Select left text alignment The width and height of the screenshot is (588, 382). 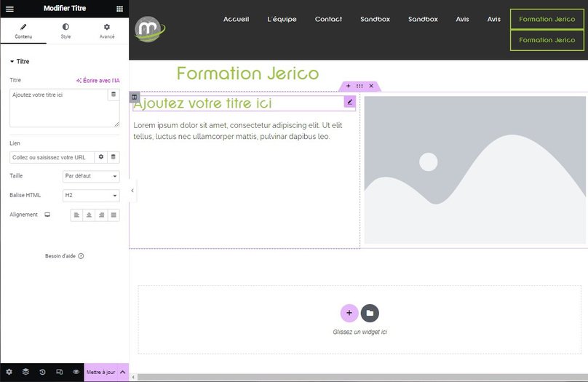pyautogui.click(x=76, y=215)
